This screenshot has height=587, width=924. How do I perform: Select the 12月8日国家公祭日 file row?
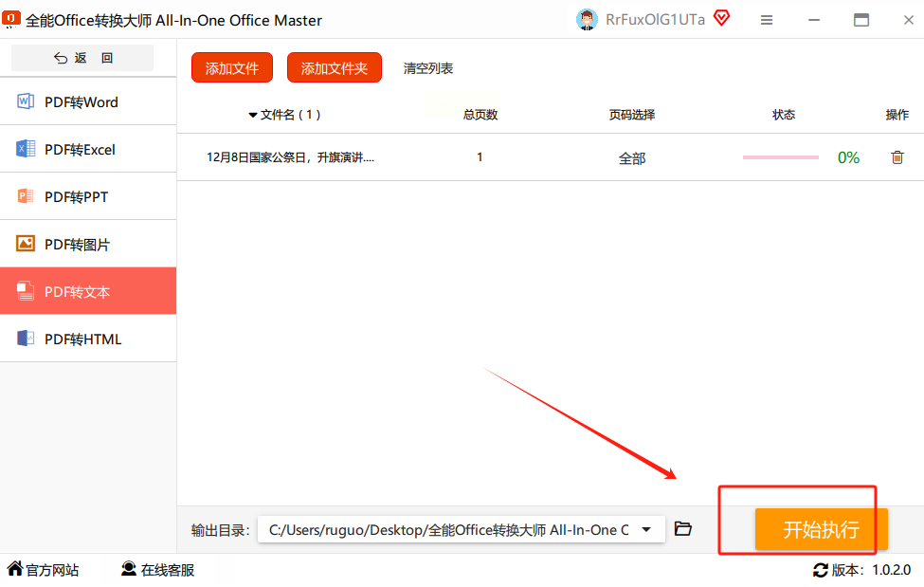tap(551, 156)
